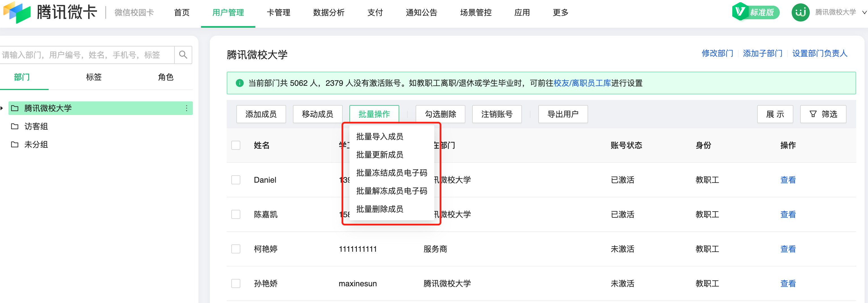Viewport: 868px width, 303px height.
Task: Click 查看 for 孙艳娇
Action: pyautogui.click(x=788, y=283)
